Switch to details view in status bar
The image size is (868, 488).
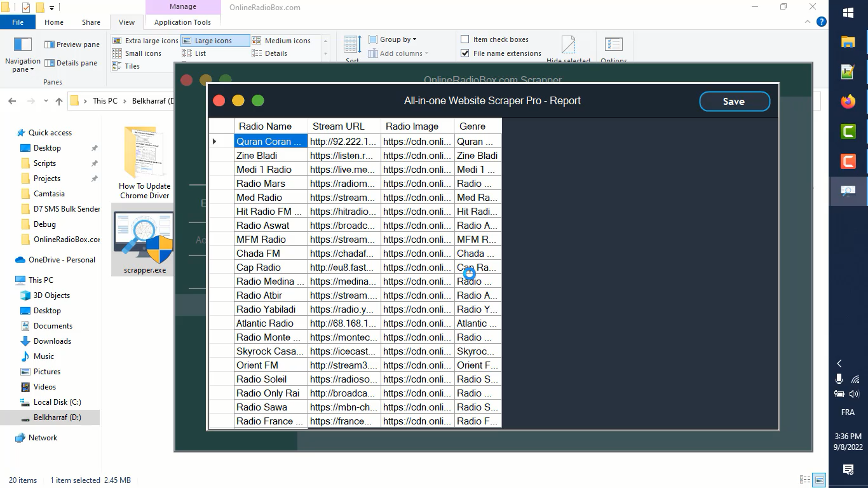click(805, 480)
